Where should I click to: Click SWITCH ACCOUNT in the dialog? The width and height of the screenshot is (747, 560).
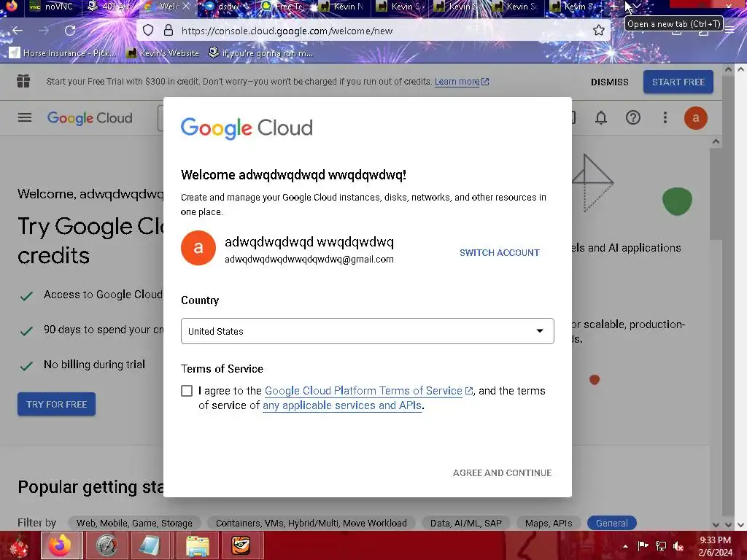(x=499, y=252)
